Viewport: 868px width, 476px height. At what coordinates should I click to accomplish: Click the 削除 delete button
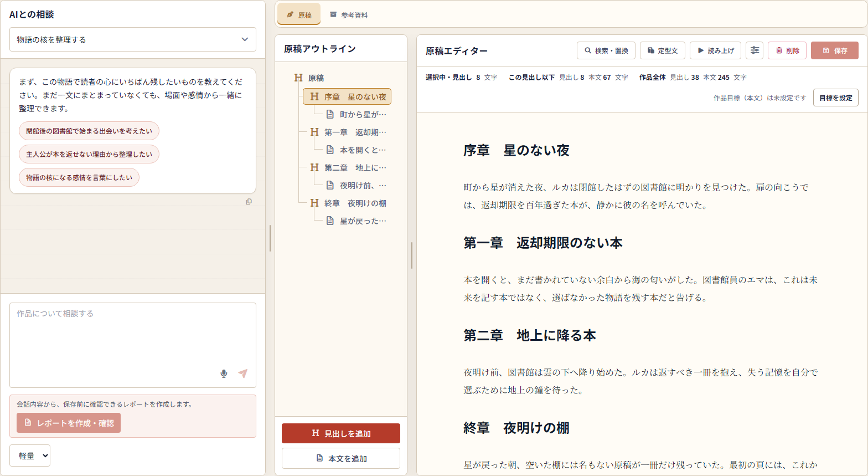[787, 50]
